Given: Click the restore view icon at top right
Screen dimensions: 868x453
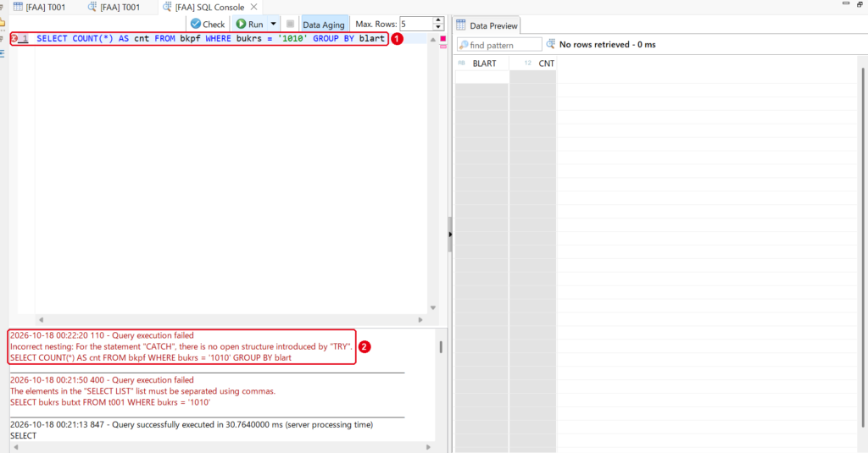Looking at the screenshot, I should 861,3.
